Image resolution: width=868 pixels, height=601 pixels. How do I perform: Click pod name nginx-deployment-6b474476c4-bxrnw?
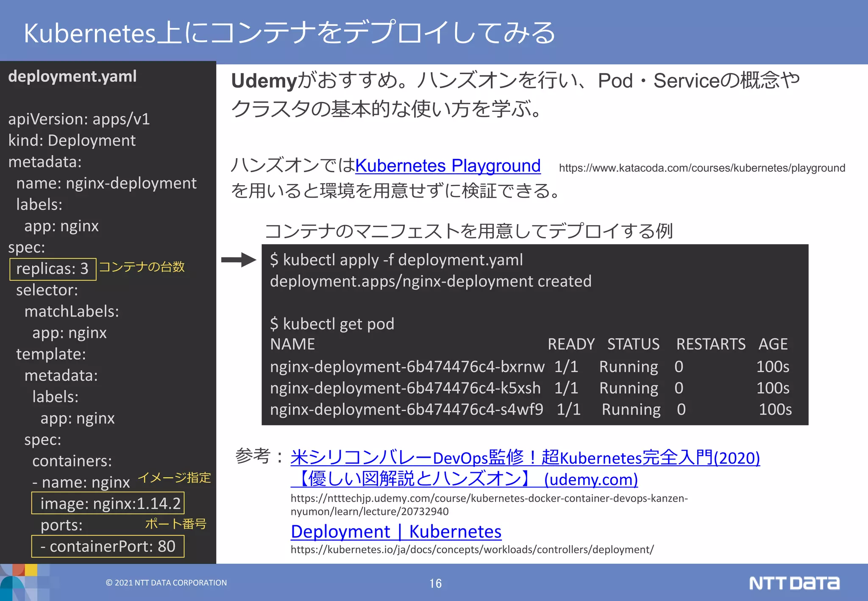tap(407, 367)
